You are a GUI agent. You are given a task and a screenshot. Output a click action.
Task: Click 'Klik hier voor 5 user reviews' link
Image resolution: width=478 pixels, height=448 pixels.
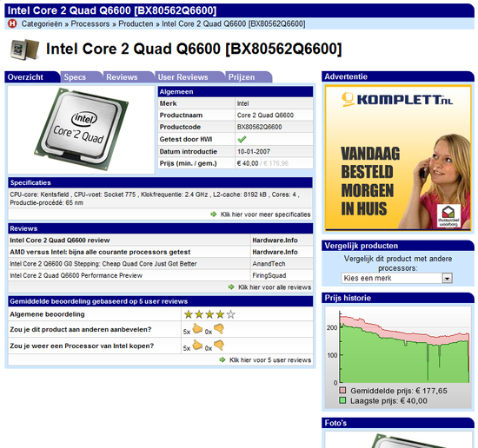270,360
